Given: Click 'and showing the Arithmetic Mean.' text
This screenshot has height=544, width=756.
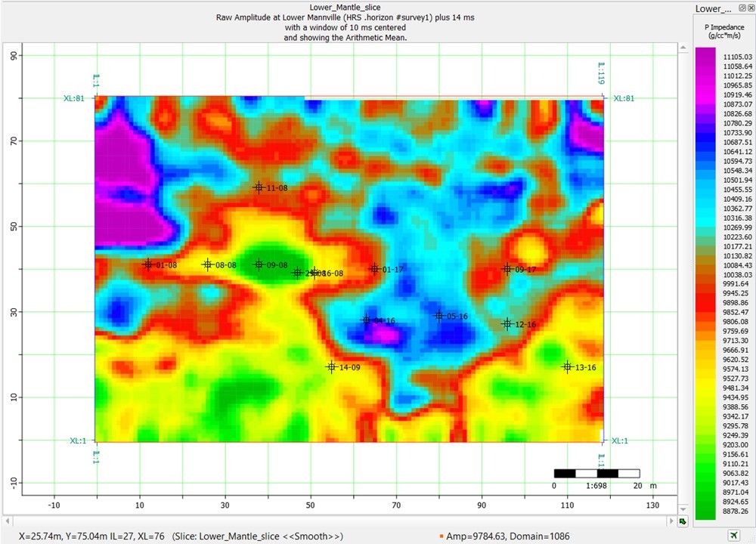Looking at the screenshot, I should (x=345, y=38).
